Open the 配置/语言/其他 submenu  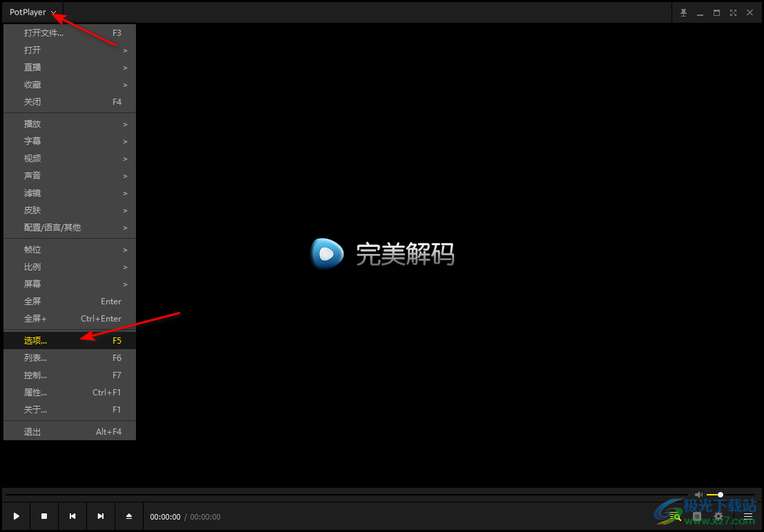click(x=70, y=228)
